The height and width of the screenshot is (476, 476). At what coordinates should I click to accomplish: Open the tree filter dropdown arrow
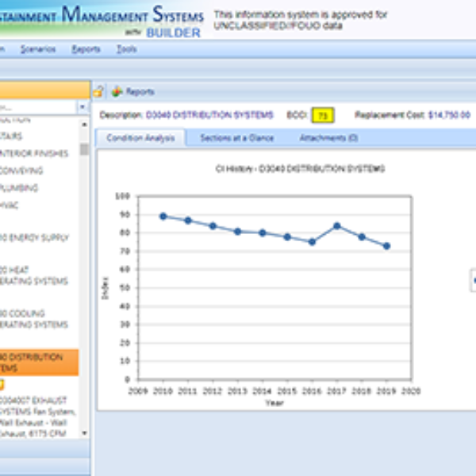pyautogui.click(x=83, y=106)
